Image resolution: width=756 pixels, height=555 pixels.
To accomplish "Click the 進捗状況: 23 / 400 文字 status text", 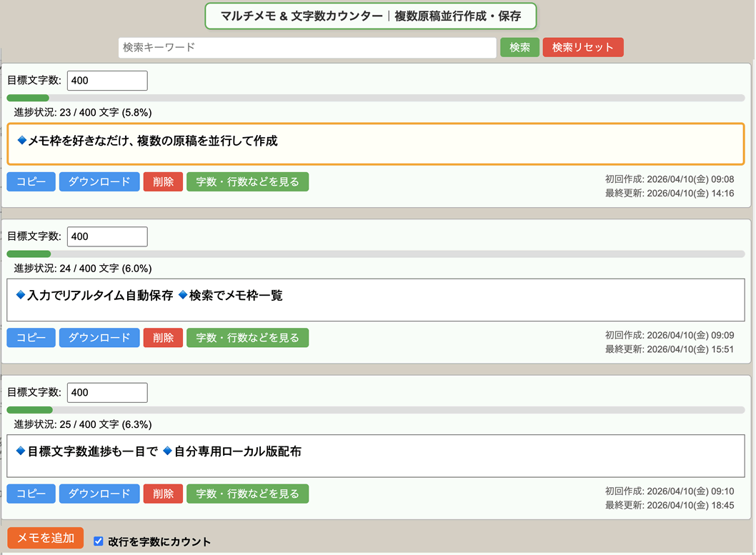I will tap(82, 112).
